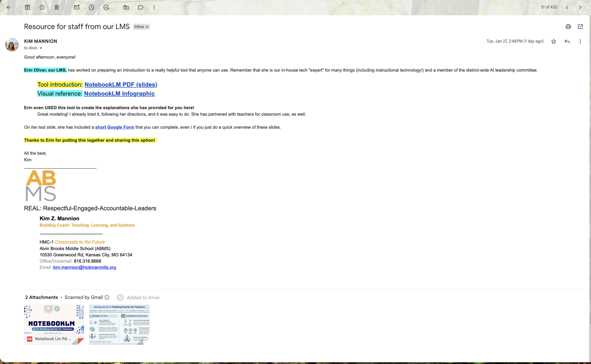
Task: Snooze this email with clock icon
Action: [x=91, y=8]
